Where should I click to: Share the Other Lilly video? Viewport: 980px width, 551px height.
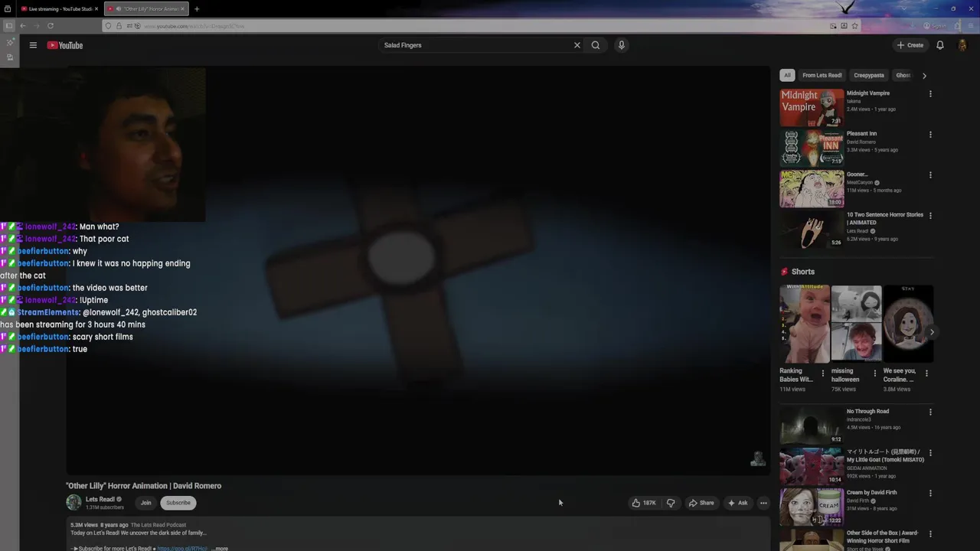point(701,503)
